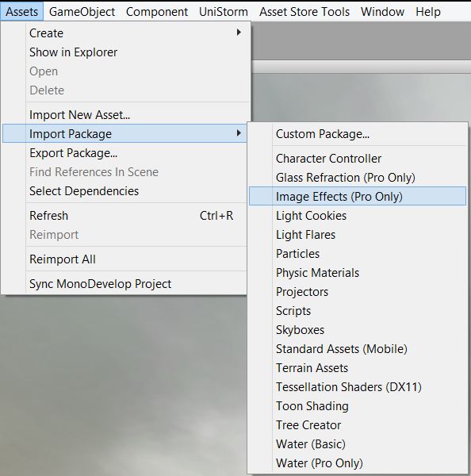The image size is (471, 476).
Task: Select Image Effects (Pro Only) package
Action: click(x=358, y=197)
